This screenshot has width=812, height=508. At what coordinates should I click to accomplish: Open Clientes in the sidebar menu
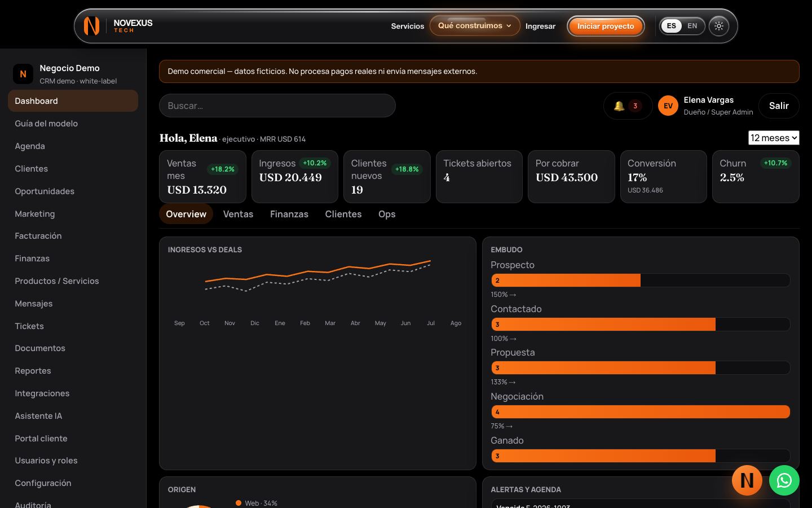(73, 169)
